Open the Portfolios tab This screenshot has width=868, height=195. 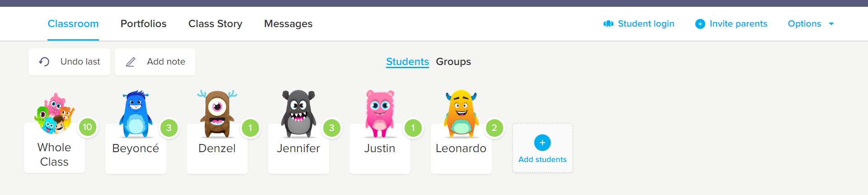143,23
